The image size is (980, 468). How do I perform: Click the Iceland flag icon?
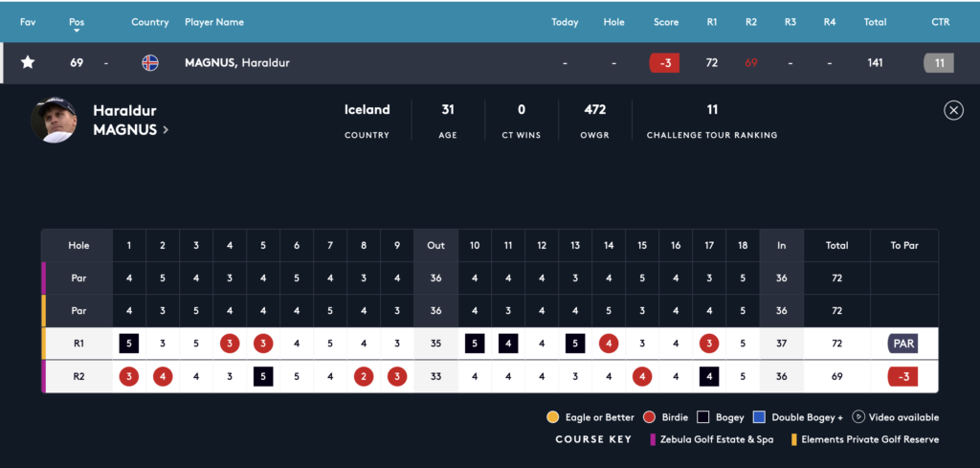(150, 63)
